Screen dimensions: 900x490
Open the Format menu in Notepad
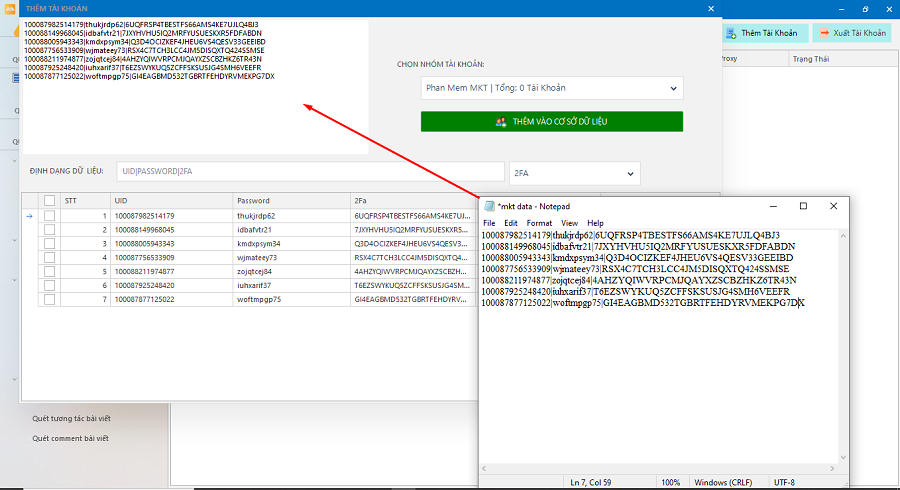coord(539,223)
